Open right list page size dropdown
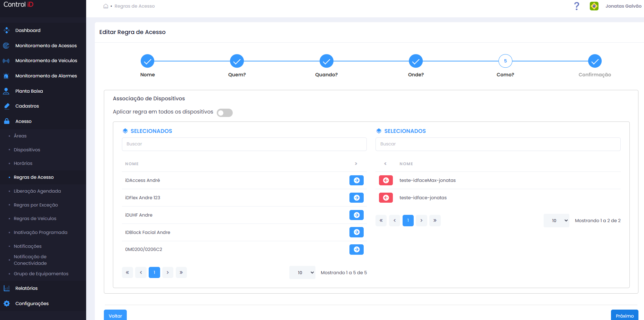 point(556,220)
